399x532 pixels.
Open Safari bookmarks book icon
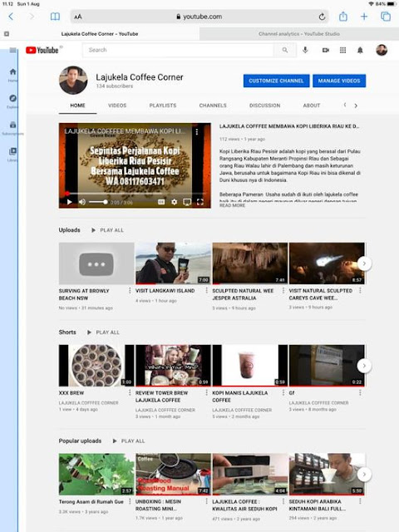tap(55, 17)
